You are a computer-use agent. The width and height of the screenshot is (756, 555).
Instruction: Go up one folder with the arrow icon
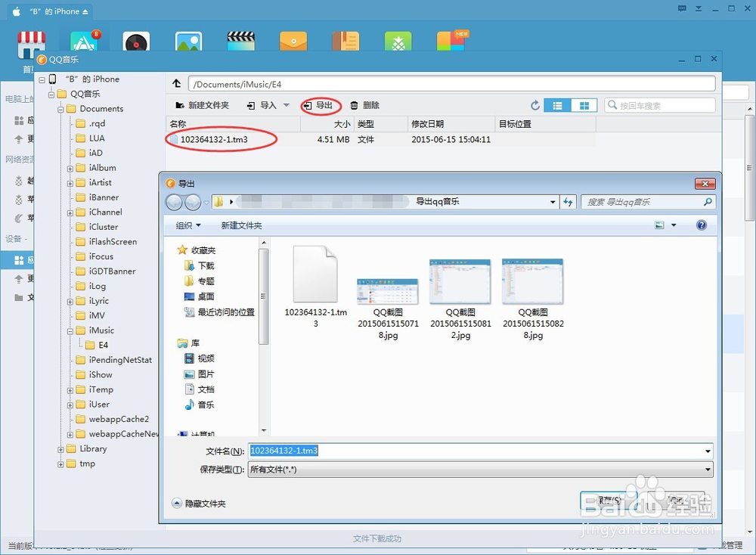[x=176, y=84]
